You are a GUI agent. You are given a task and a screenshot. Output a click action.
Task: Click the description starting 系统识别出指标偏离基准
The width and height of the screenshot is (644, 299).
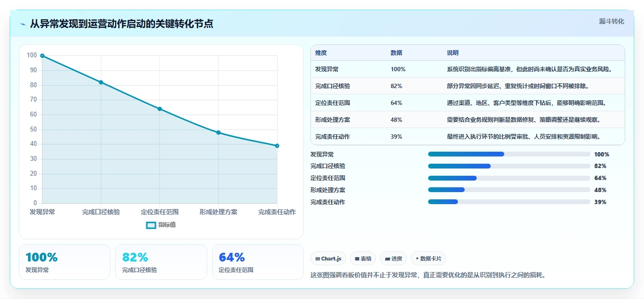[x=530, y=69]
